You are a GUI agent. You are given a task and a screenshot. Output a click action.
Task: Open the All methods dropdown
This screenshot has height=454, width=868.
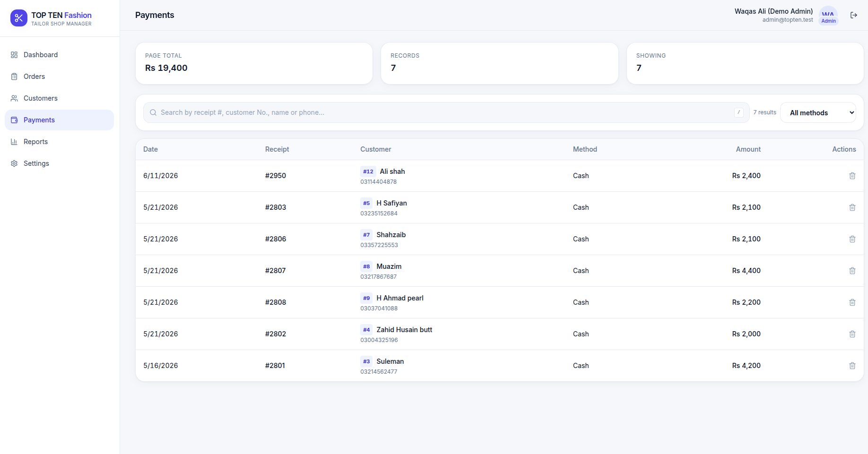(x=818, y=112)
